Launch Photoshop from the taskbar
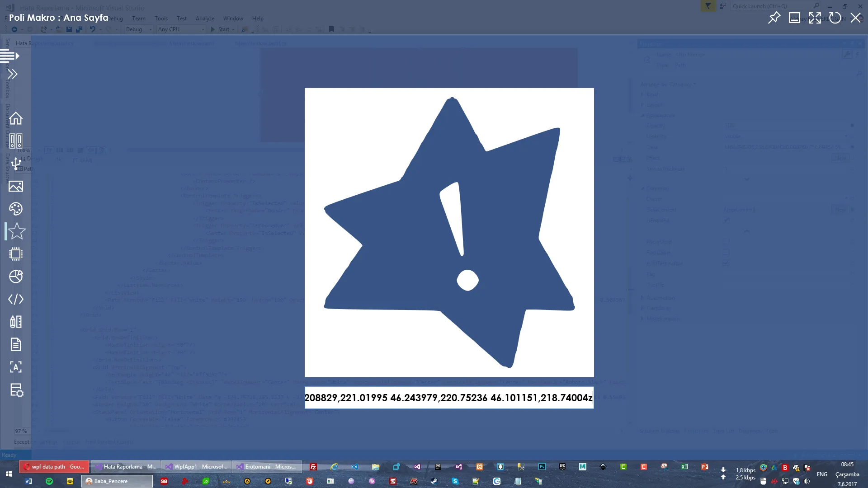Viewport: 868px width, 488px height. pyautogui.click(x=542, y=467)
